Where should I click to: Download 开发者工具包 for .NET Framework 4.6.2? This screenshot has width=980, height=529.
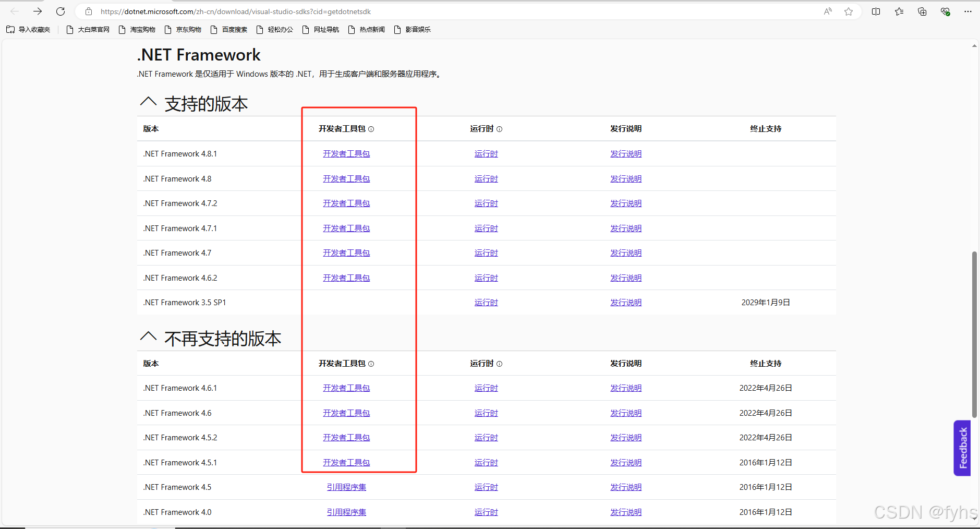(x=346, y=278)
